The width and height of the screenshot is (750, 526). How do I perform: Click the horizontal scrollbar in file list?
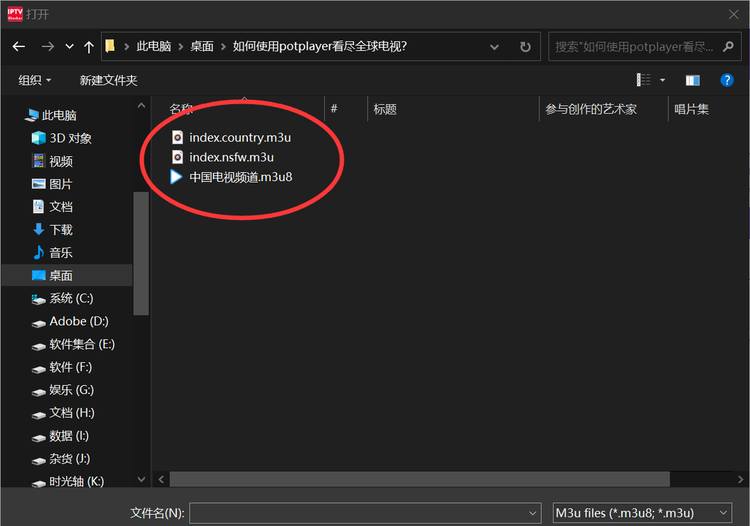[x=419, y=479]
